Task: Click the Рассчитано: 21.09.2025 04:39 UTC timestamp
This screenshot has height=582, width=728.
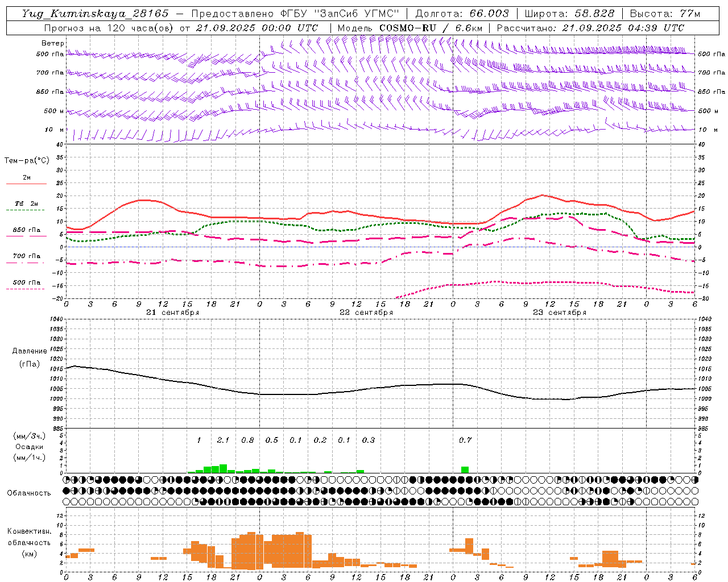Action: point(590,28)
